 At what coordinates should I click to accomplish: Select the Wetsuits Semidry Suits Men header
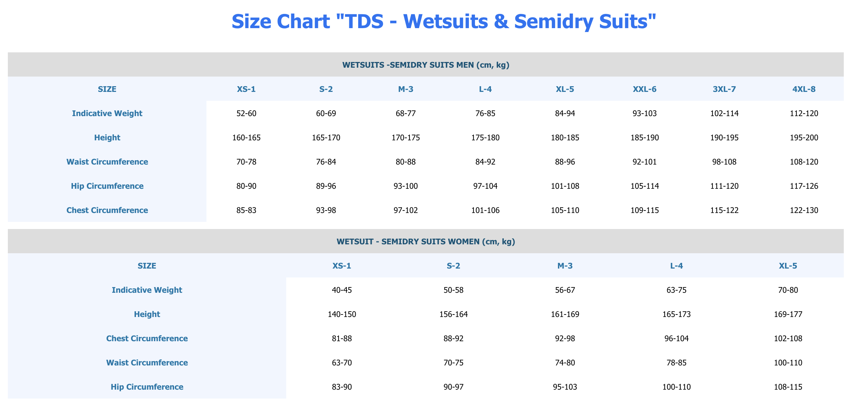point(425,65)
